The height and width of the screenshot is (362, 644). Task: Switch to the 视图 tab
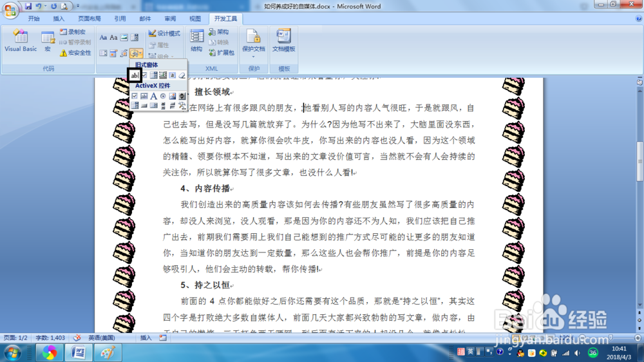click(195, 19)
